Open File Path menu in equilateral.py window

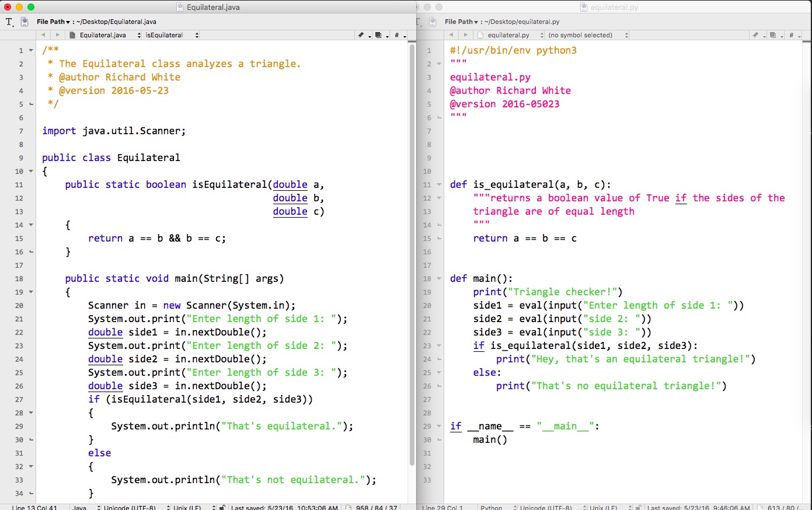click(461, 22)
